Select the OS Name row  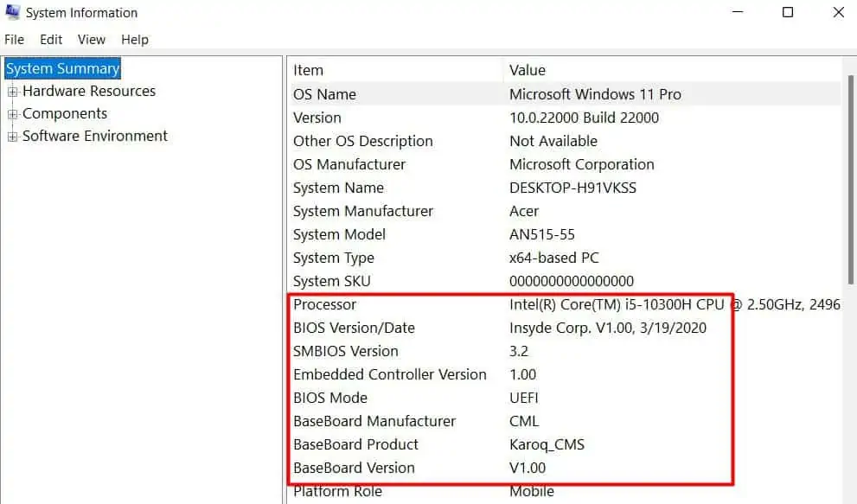point(564,94)
